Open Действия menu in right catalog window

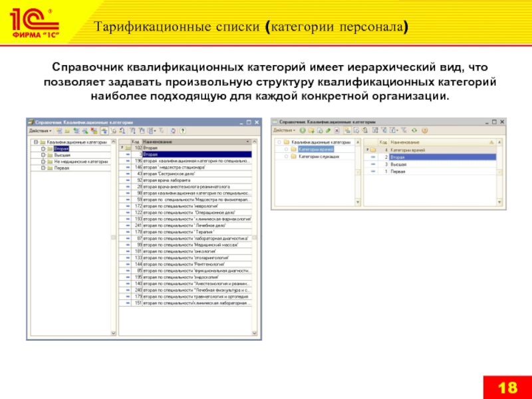point(284,130)
